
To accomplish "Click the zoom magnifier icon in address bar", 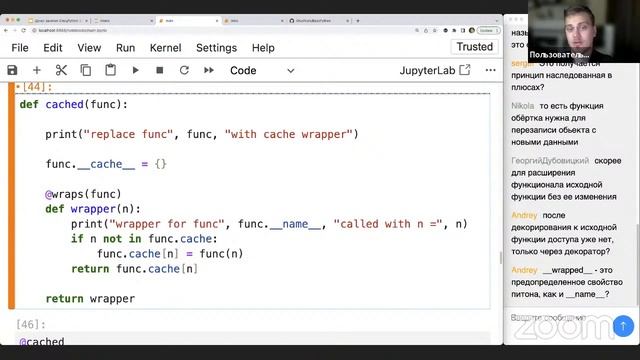I will (x=417, y=30).
